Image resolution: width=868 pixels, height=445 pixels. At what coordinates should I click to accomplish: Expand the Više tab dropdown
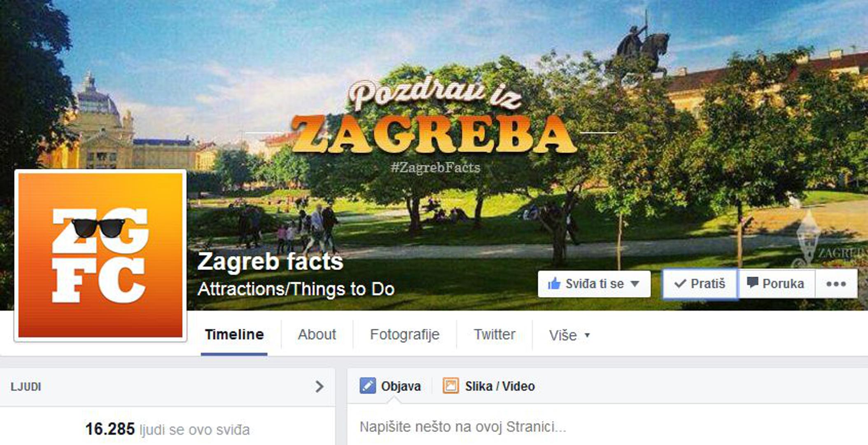(x=569, y=335)
